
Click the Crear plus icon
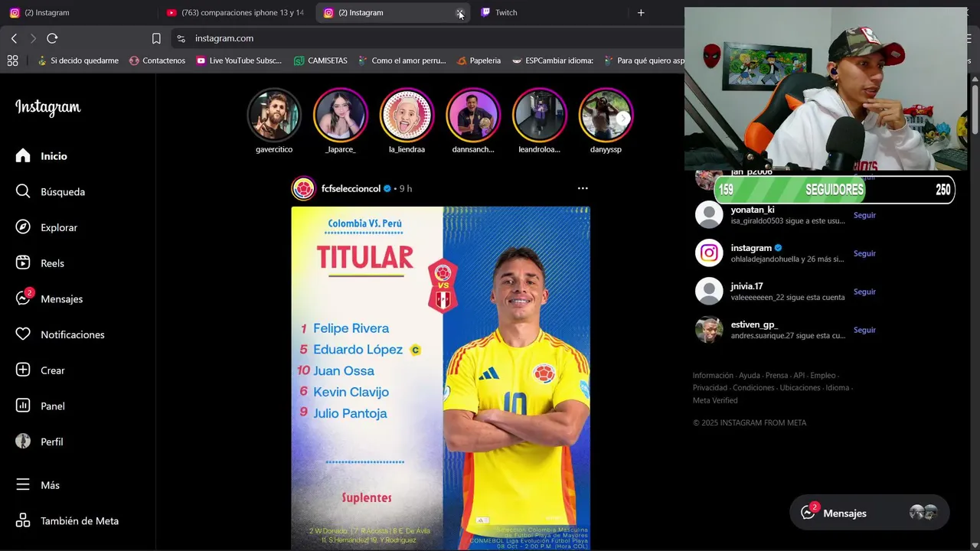tap(23, 370)
